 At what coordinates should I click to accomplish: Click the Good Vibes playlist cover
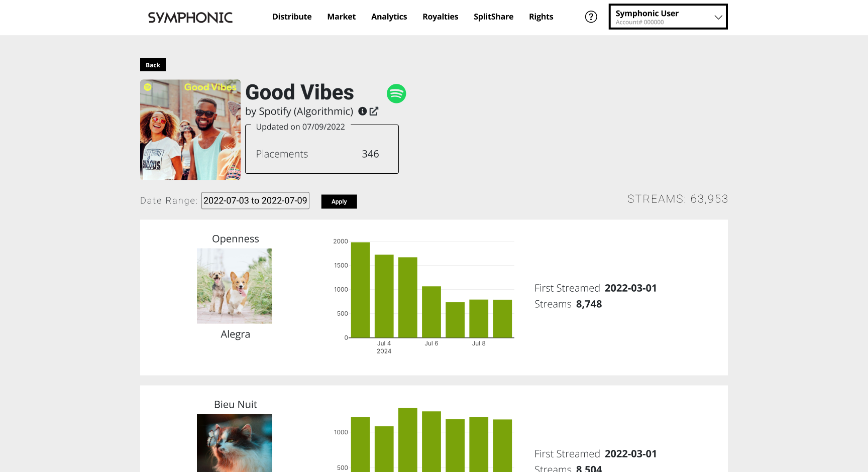[190, 130]
